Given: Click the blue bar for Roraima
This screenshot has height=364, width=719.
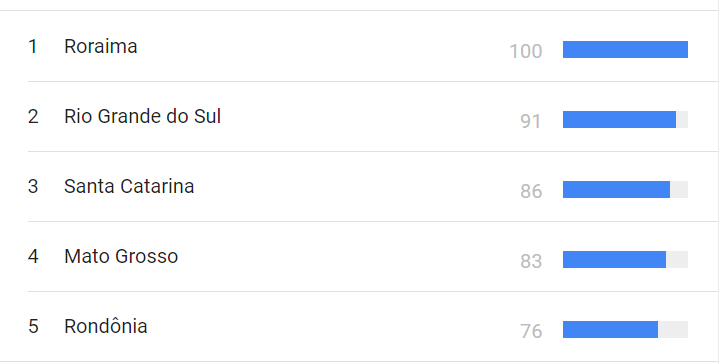Looking at the screenshot, I should (625, 50).
